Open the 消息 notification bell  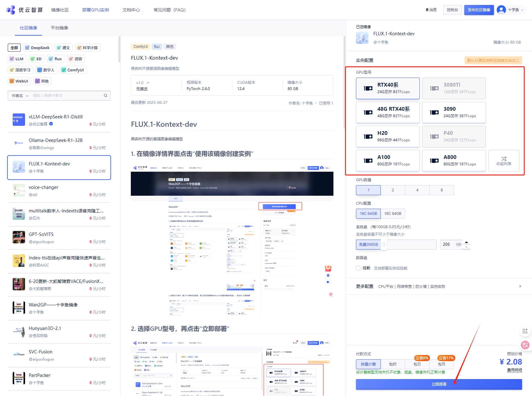[431, 10]
